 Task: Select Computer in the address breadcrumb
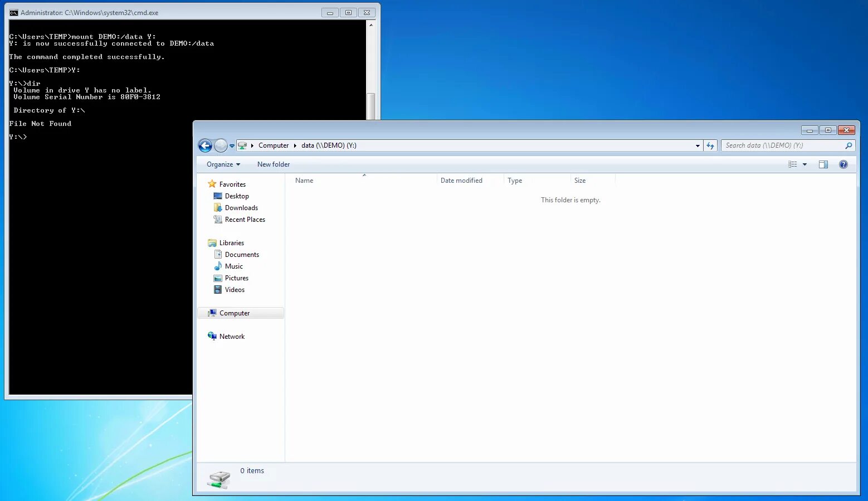[x=274, y=145]
